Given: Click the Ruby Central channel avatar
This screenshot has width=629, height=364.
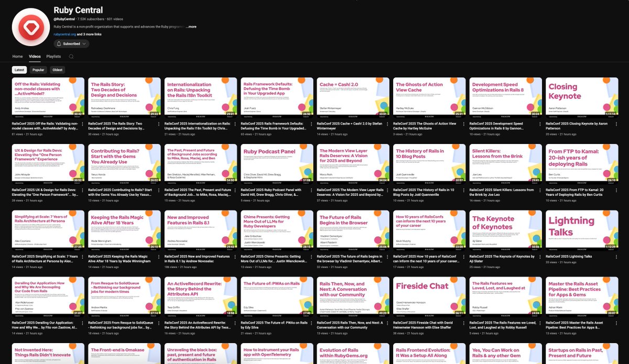Looking at the screenshot, I should (30, 27).
